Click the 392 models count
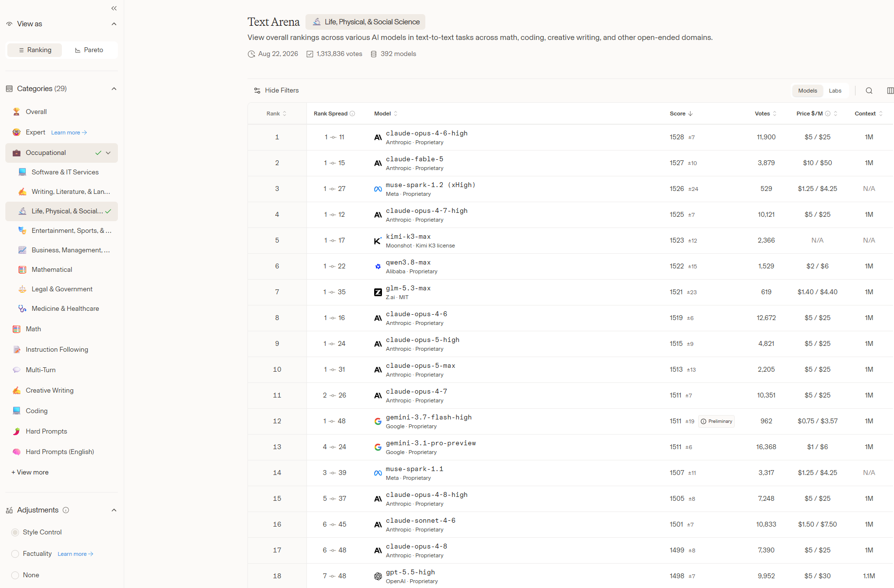 pyautogui.click(x=394, y=54)
